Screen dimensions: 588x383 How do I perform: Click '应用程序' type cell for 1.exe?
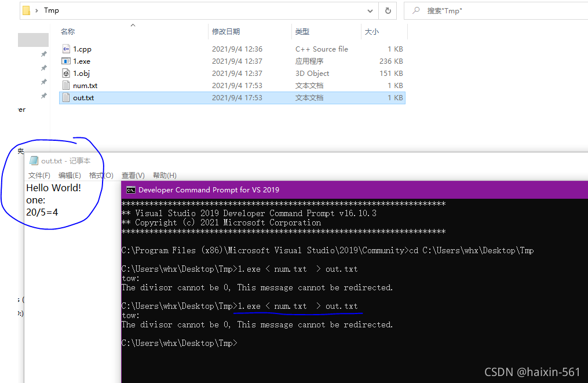[x=309, y=61]
